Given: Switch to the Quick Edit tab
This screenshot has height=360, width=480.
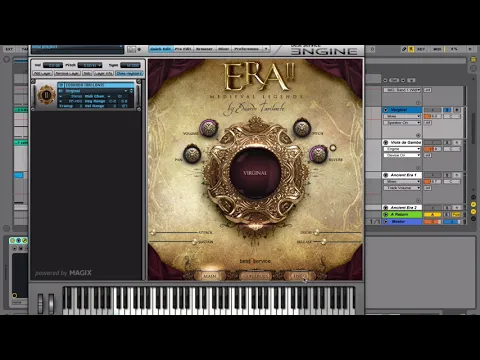Looking at the screenshot, I should click(x=161, y=49).
